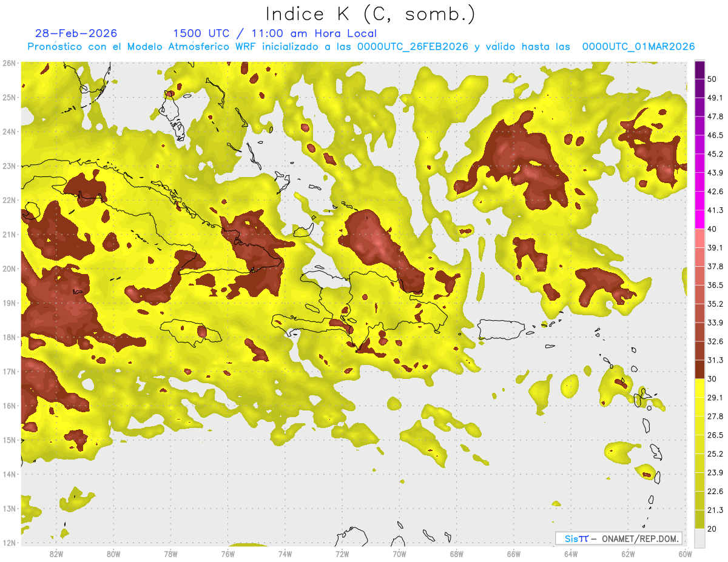Click the colorbar value "23.9"
728x562 pixels.
[x=715, y=473]
